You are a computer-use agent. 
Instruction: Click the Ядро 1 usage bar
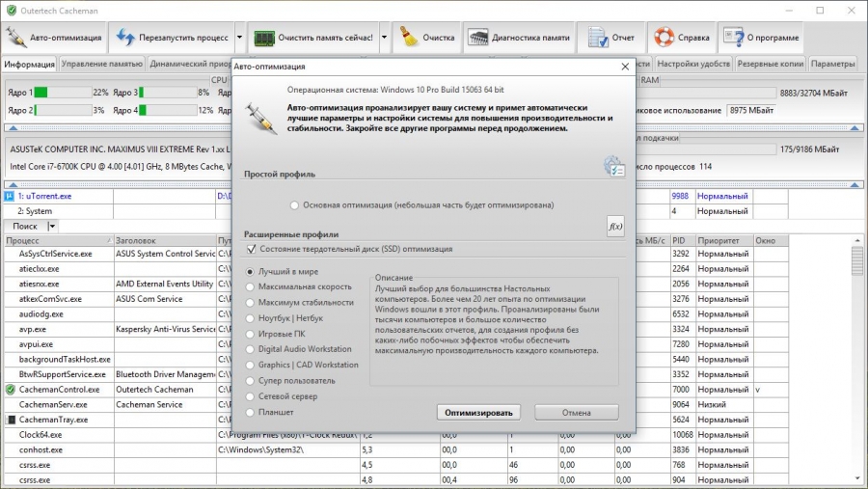coord(63,93)
